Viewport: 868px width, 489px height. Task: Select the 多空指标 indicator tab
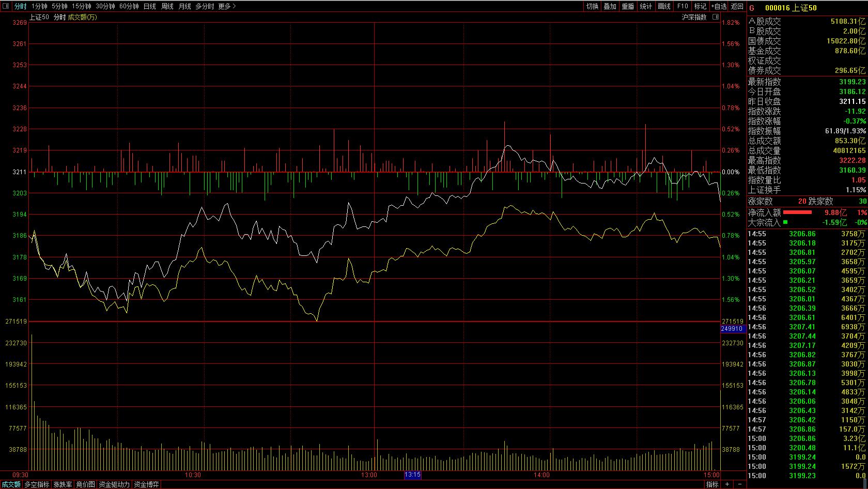(x=37, y=484)
